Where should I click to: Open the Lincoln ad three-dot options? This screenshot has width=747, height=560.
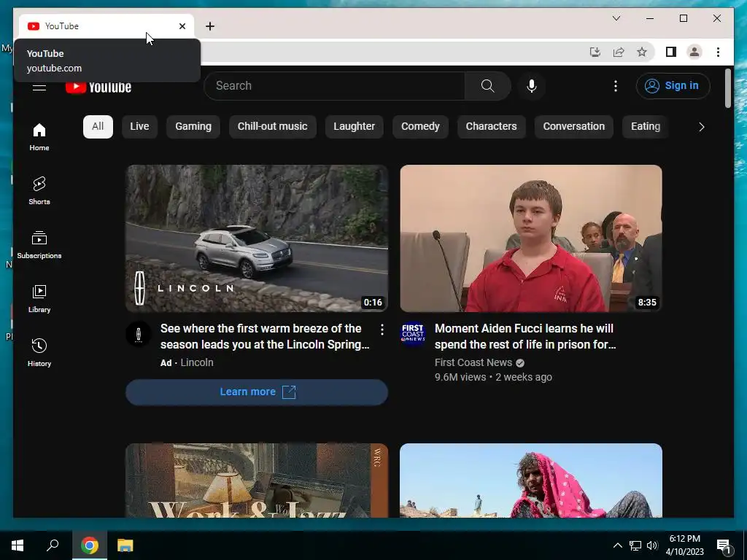(x=382, y=330)
